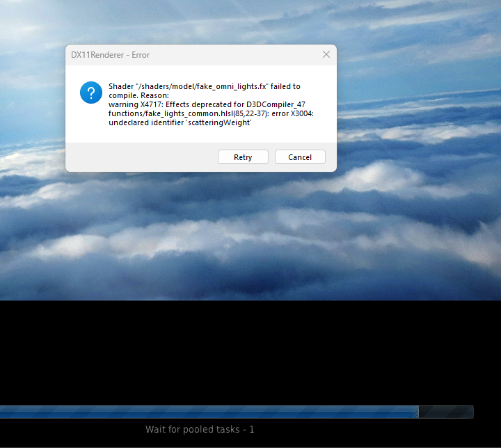Click the 'warning X4717' message line

207,104
